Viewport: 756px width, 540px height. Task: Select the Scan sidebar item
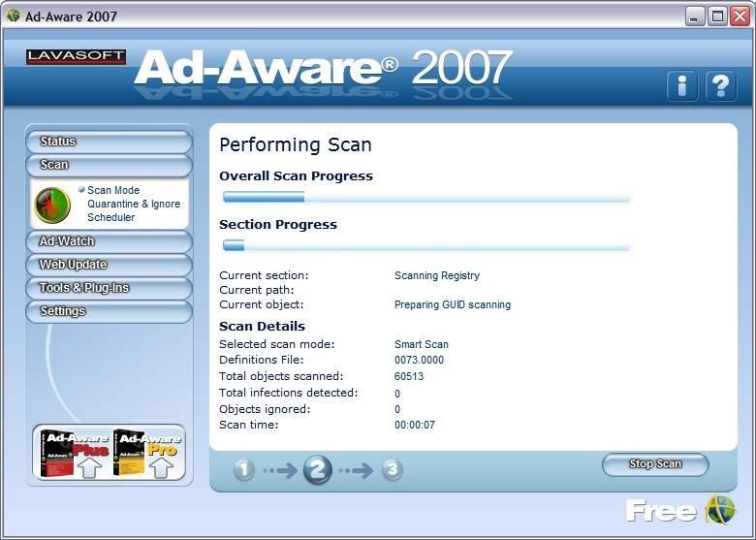click(x=109, y=165)
